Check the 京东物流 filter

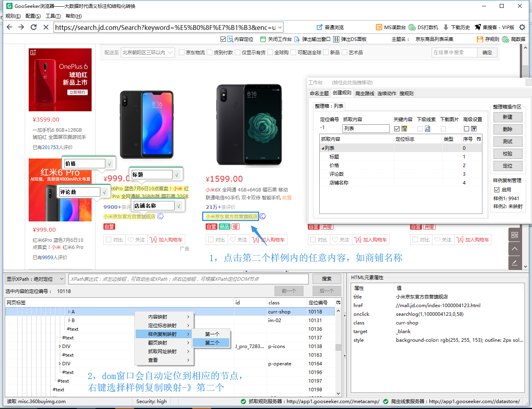pos(182,52)
